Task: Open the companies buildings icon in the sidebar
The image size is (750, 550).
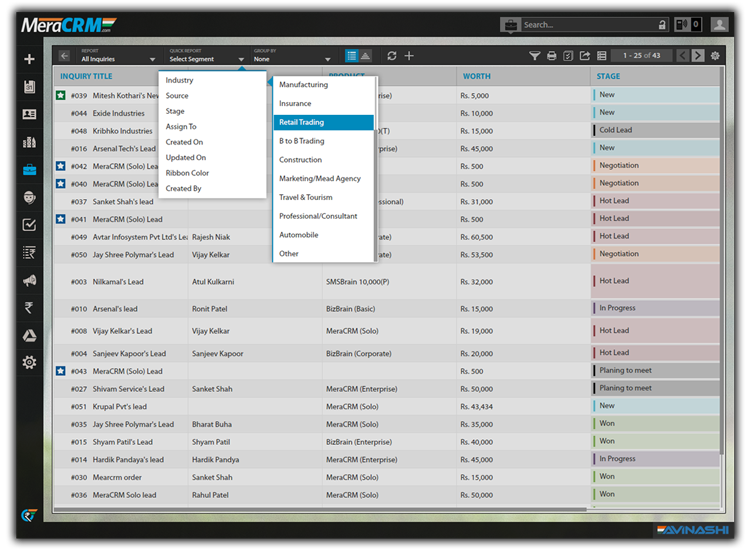Action: [29, 142]
